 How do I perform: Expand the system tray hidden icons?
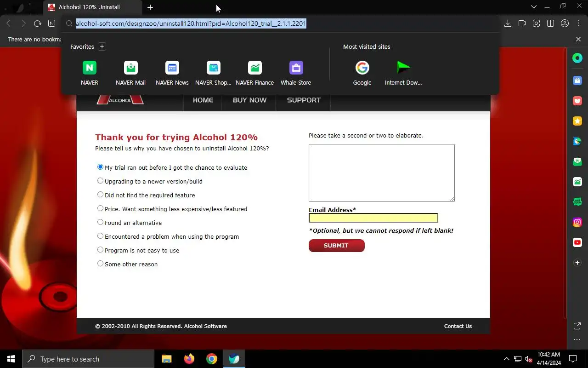pos(506,359)
